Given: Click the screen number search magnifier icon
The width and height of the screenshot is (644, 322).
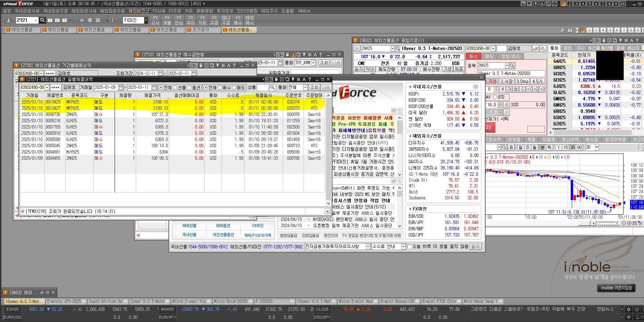Looking at the screenshot, I should (42, 20).
